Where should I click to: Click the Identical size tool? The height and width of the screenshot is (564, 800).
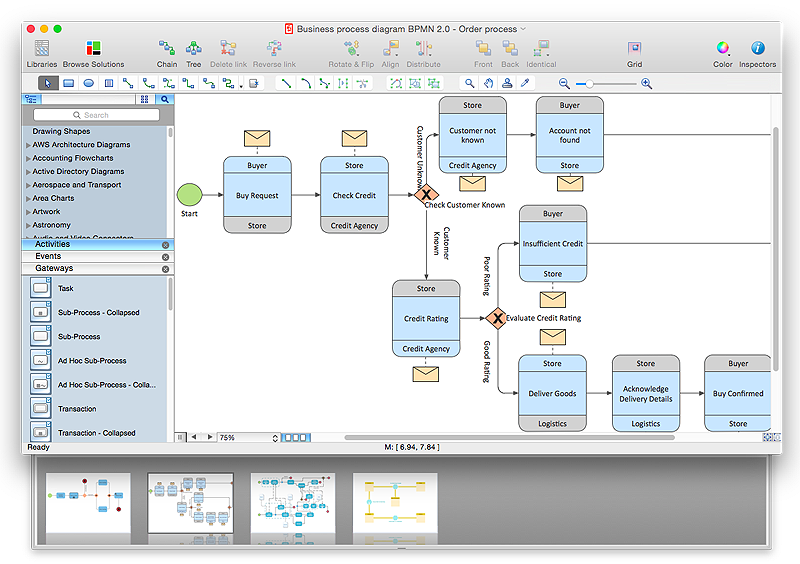541,54
